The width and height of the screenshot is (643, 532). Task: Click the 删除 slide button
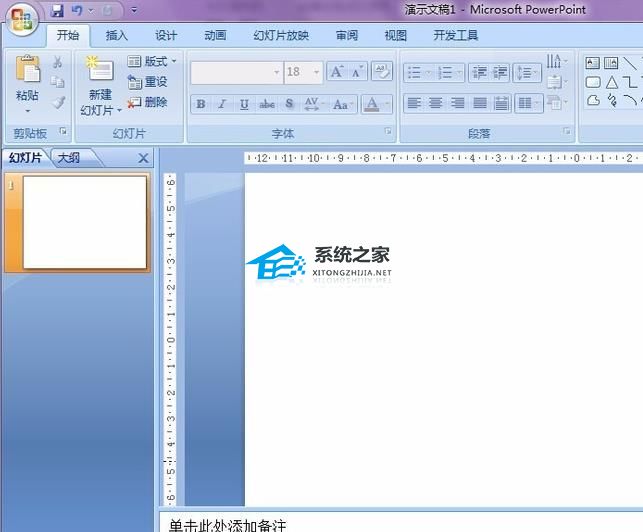coord(148,102)
